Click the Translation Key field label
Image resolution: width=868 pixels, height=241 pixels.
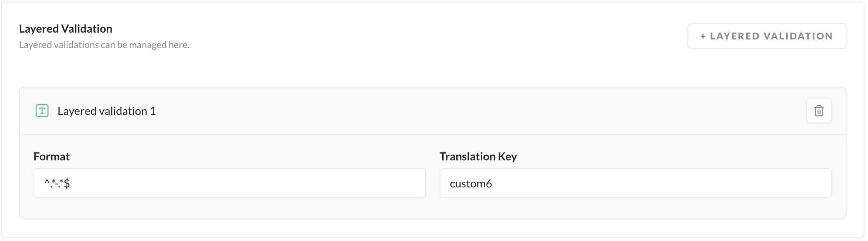(x=478, y=157)
